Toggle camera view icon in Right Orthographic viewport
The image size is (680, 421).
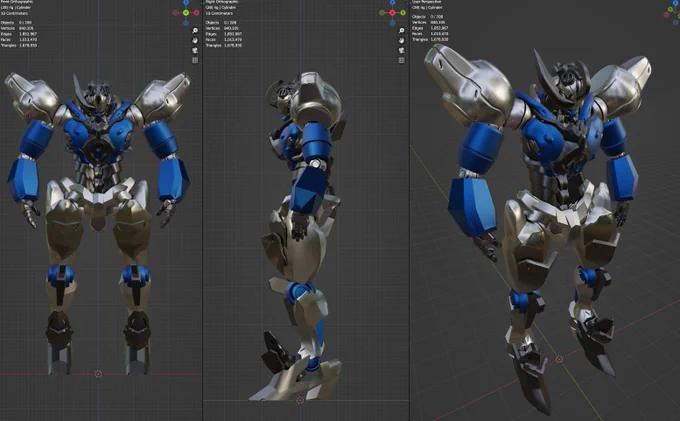point(402,50)
